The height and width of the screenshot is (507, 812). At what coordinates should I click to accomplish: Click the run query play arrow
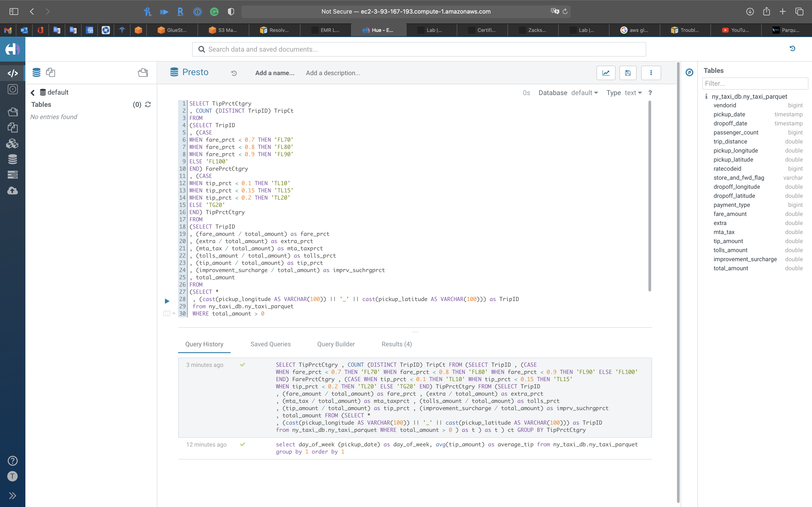tap(167, 301)
